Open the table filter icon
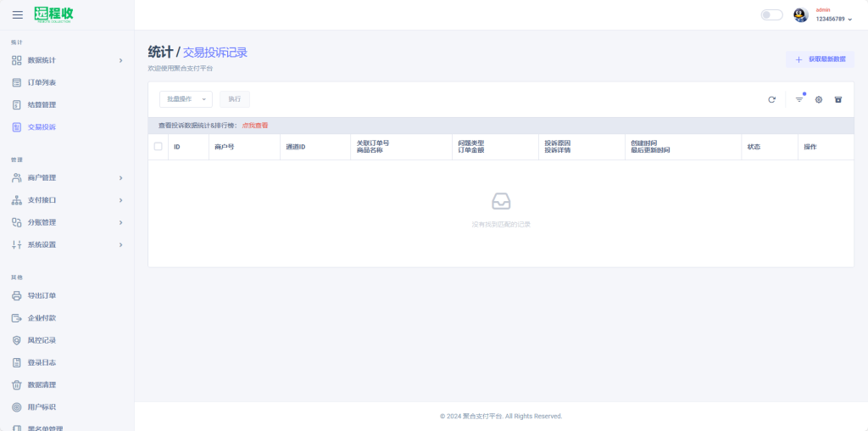Screen dimensions: 868x431 (799, 100)
